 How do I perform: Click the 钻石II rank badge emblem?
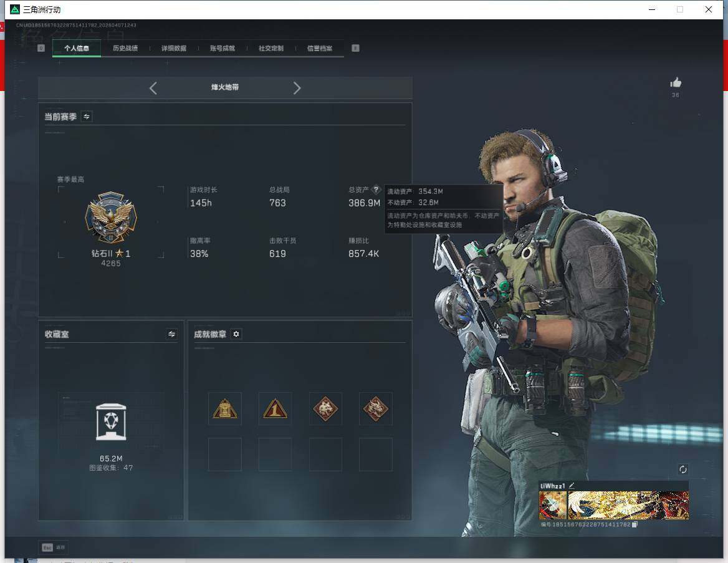tap(111, 218)
